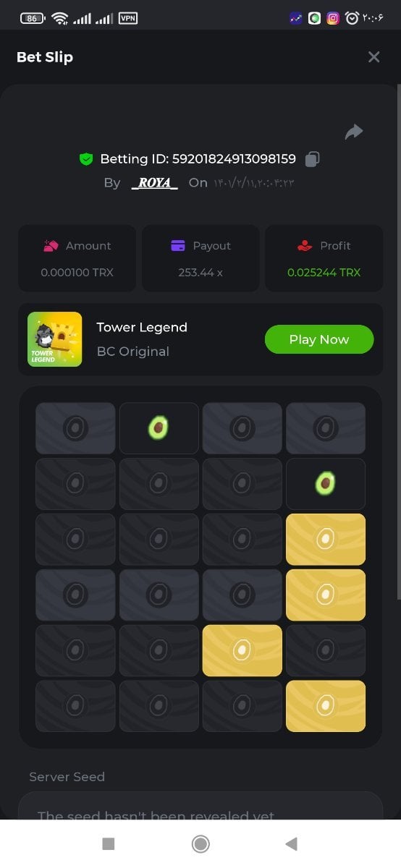Tap the golden egg tile in bottom row

tap(326, 706)
